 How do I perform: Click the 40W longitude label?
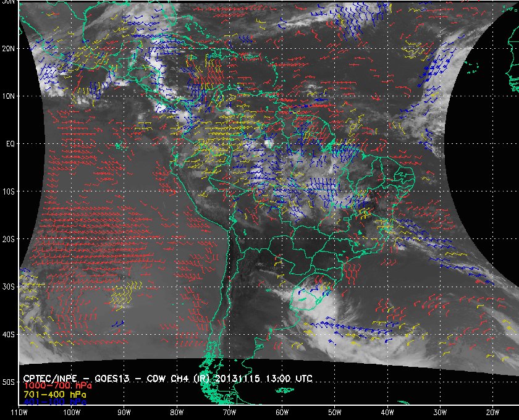point(387,413)
